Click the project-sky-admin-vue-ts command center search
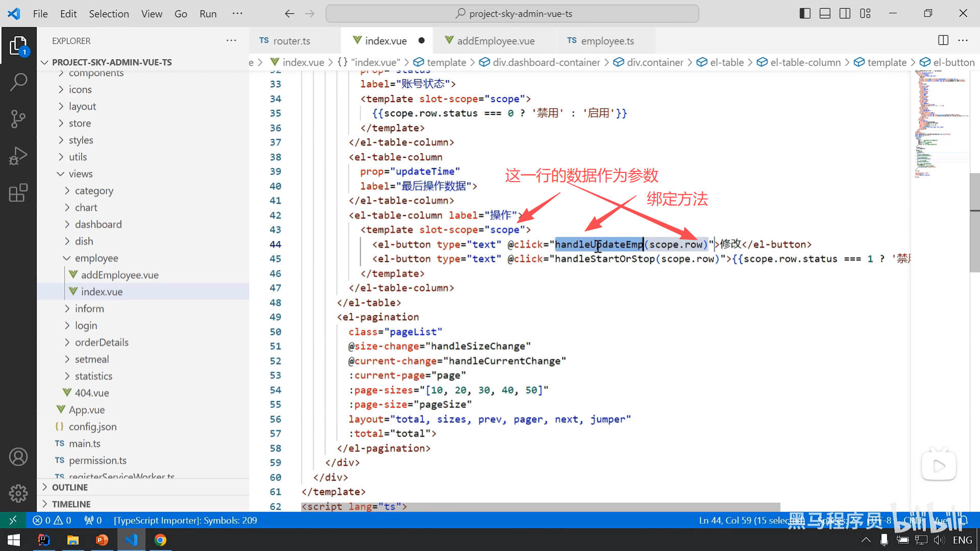The image size is (980, 551). coord(512,14)
